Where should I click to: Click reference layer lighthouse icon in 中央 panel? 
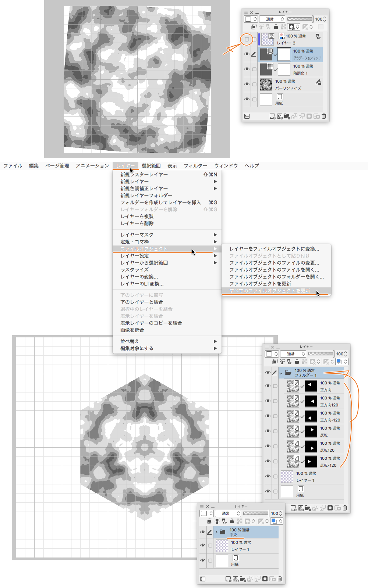(x=217, y=521)
